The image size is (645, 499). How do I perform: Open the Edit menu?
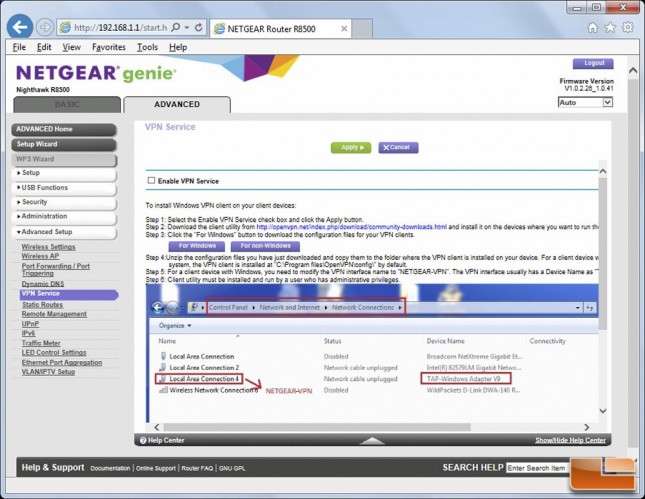tap(44, 47)
